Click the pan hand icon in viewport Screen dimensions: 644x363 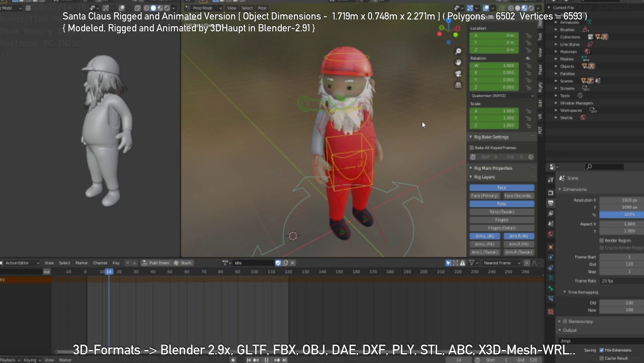point(458,62)
